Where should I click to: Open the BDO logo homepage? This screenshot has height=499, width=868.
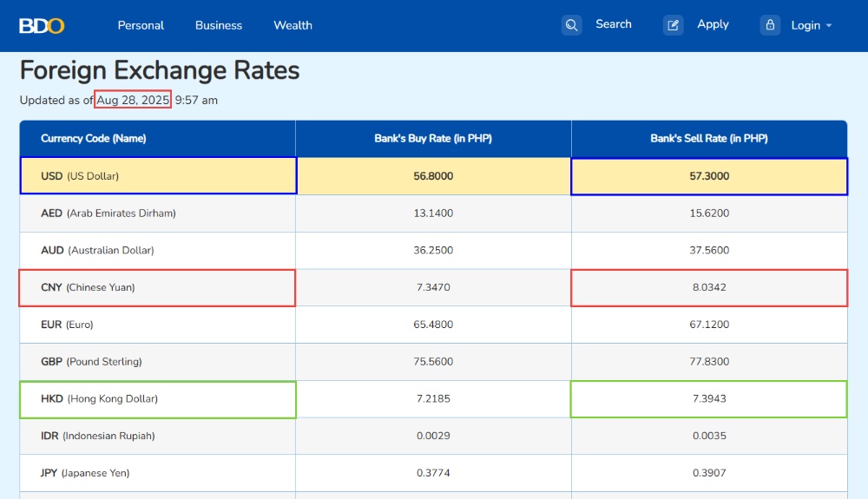(42, 25)
